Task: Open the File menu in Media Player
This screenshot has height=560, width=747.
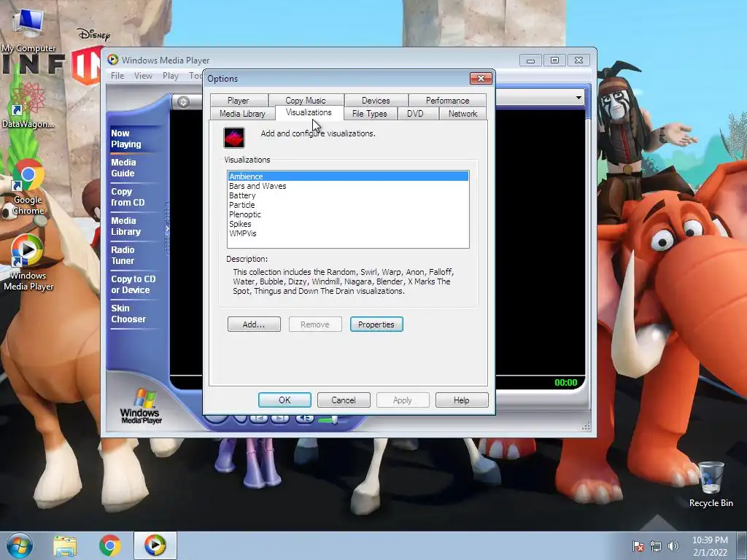Action: click(117, 76)
